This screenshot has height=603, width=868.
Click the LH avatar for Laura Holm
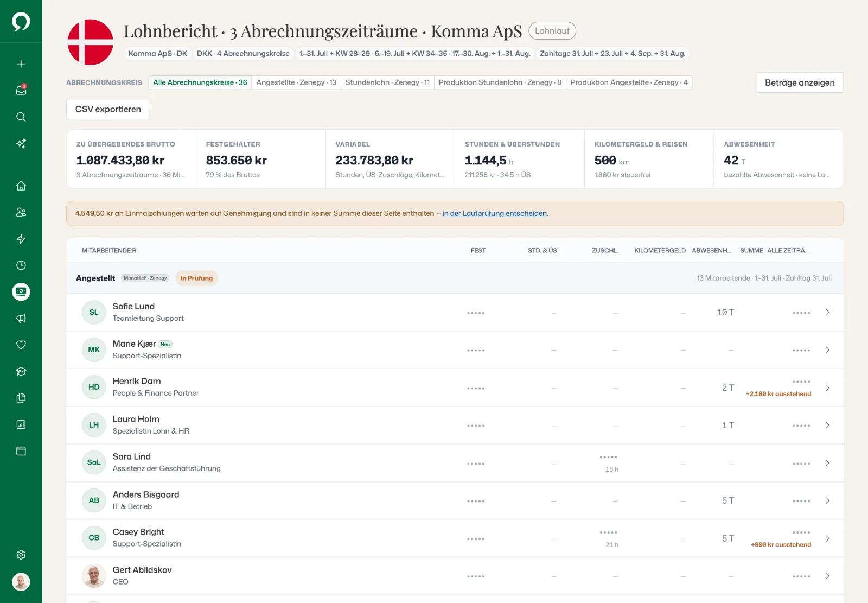coord(94,425)
